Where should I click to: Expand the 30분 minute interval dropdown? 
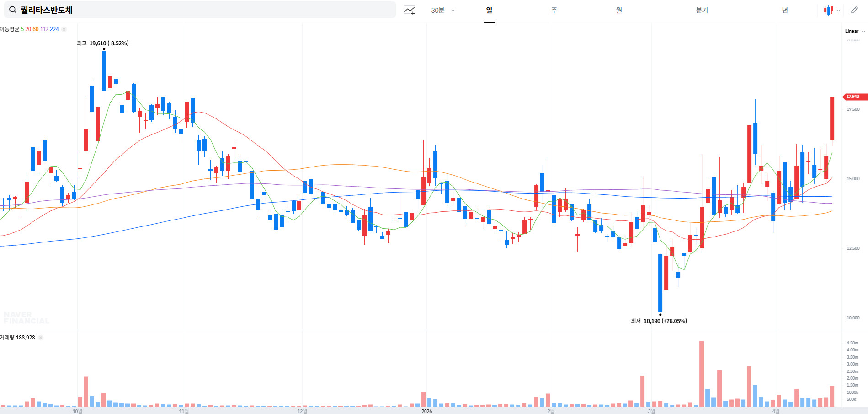pos(443,10)
